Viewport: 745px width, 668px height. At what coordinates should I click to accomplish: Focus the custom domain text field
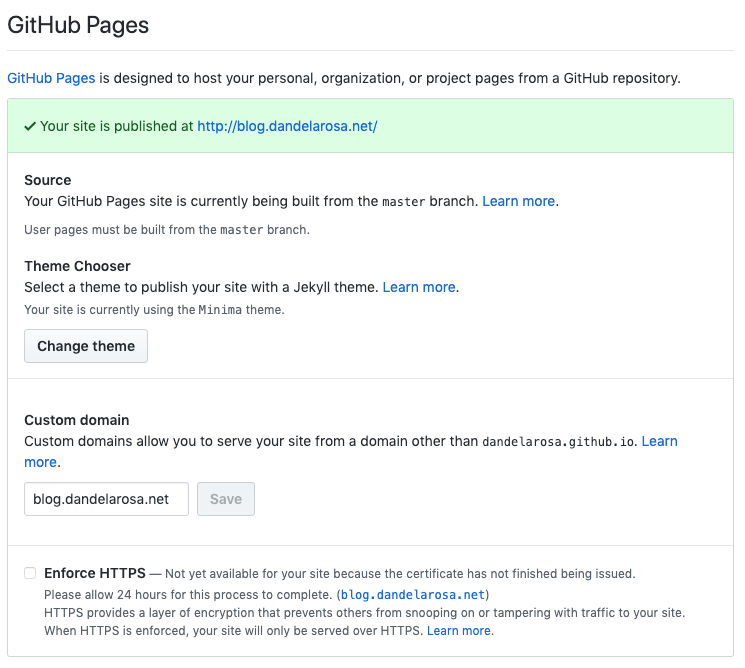(x=106, y=499)
